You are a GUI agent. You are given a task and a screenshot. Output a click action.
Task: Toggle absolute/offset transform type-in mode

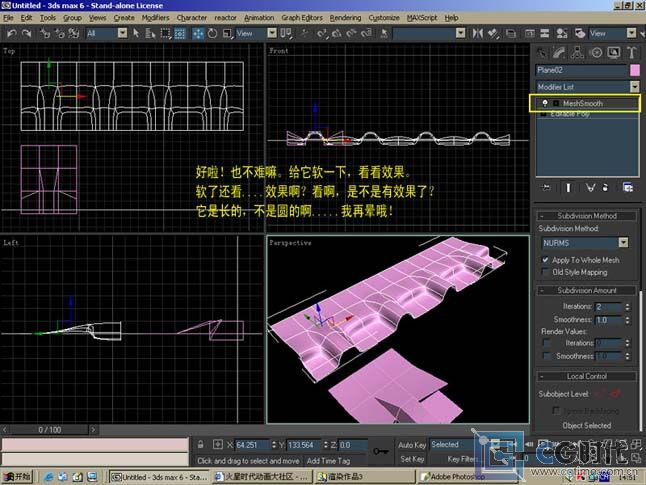218,445
